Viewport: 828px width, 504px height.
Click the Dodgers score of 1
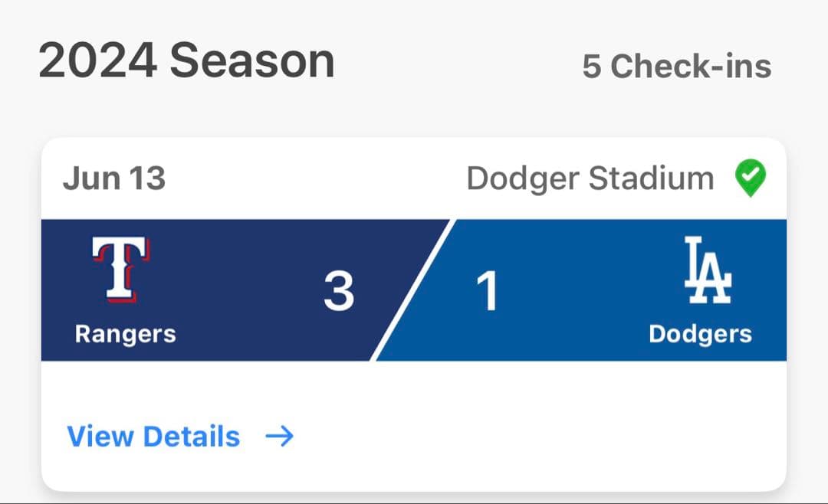click(488, 291)
